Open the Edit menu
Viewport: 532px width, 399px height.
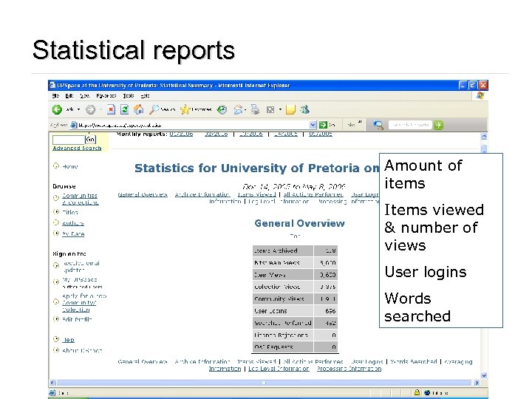pyautogui.click(x=69, y=96)
